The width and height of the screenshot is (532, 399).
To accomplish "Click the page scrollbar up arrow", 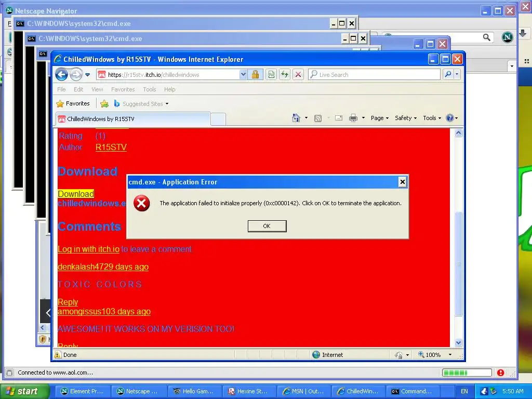I will point(458,132).
